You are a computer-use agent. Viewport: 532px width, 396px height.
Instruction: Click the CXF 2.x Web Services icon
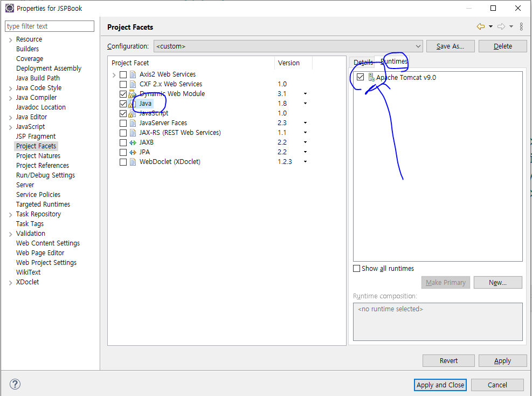pyautogui.click(x=133, y=84)
